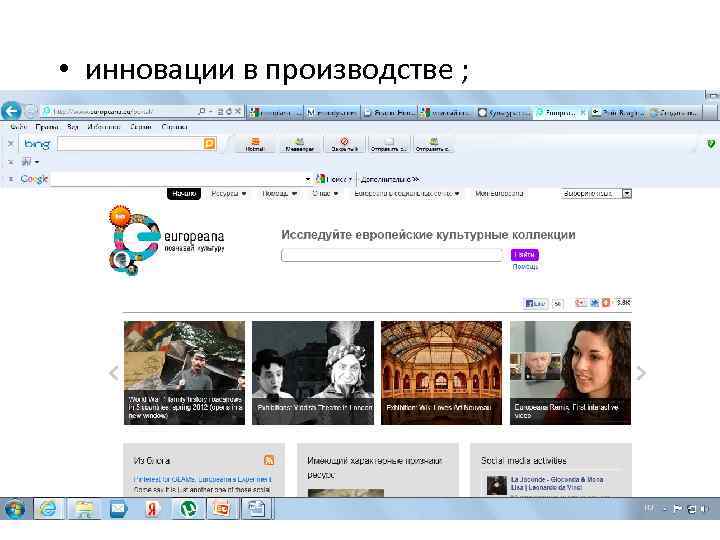Screen dimensions: 720x540
Task: Click the Action Center flag tray icon
Action: point(677,508)
